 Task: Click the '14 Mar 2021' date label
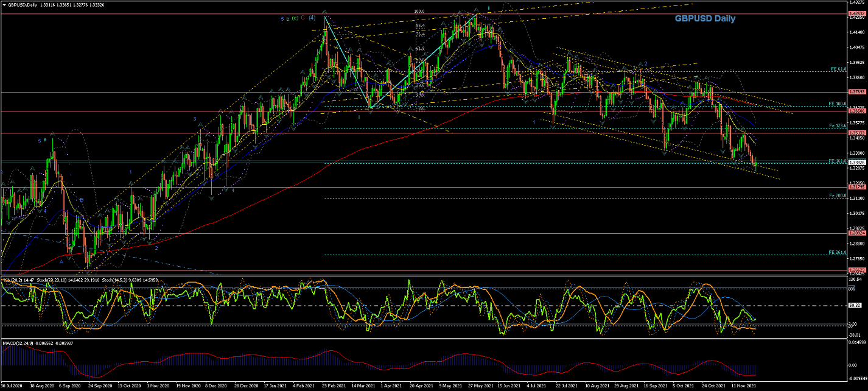[x=365, y=386]
